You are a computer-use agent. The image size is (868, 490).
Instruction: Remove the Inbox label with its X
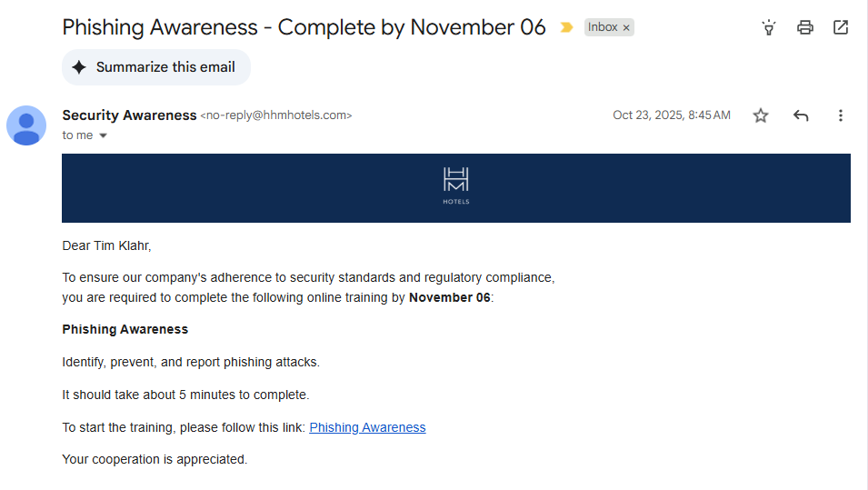pyautogui.click(x=626, y=28)
